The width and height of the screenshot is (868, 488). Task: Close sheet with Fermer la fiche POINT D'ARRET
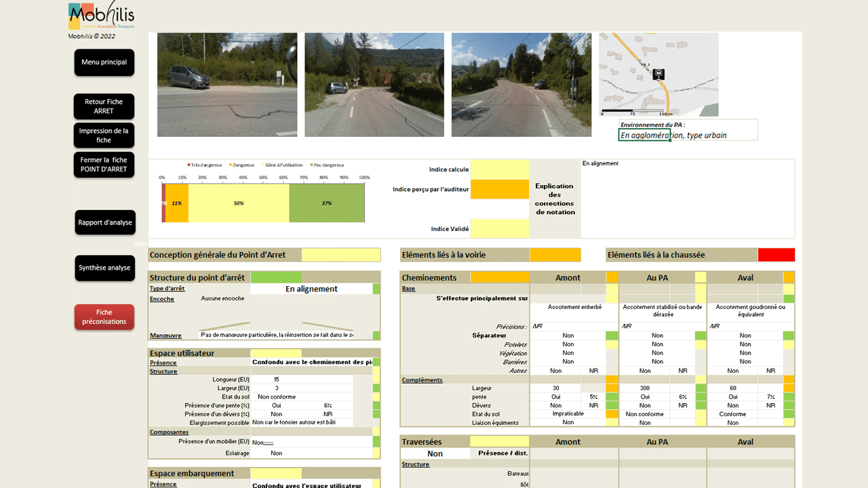click(104, 165)
